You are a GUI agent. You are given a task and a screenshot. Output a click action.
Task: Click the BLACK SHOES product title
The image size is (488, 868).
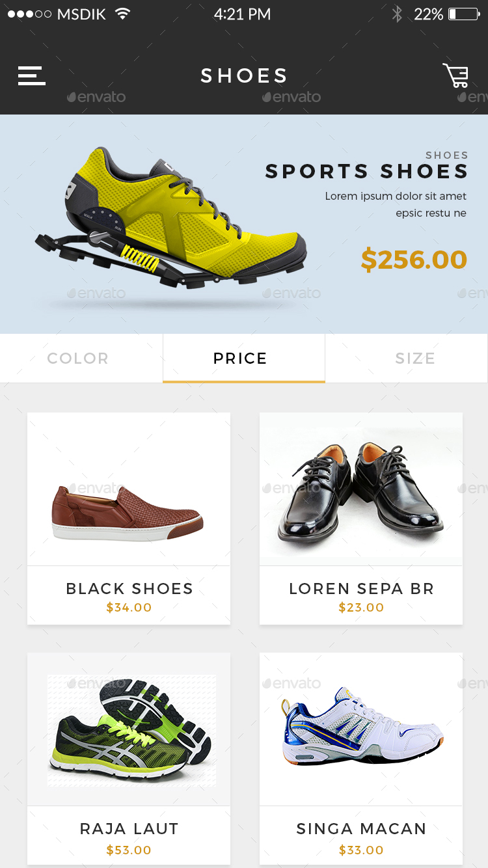pos(129,588)
